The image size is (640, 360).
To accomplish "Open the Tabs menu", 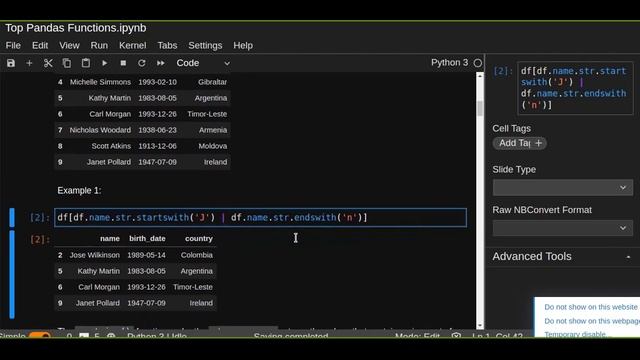I will pyautogui.click(x=167, y=45).
